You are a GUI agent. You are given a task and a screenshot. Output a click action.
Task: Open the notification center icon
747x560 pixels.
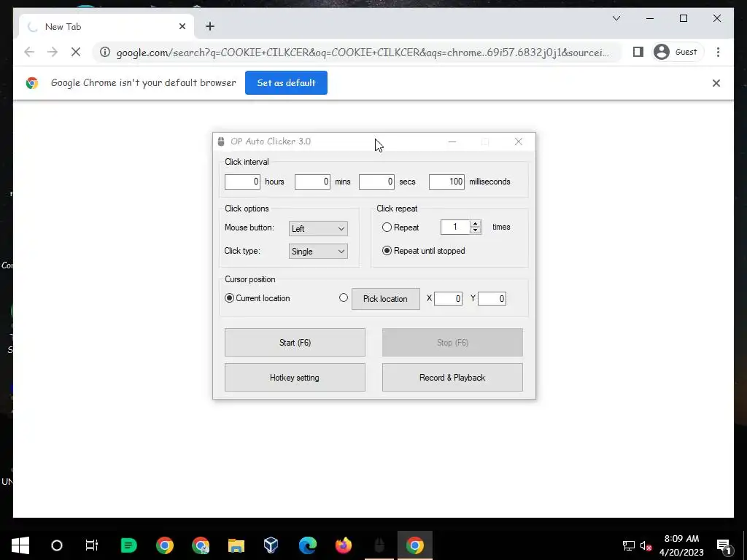click(724, 545)
